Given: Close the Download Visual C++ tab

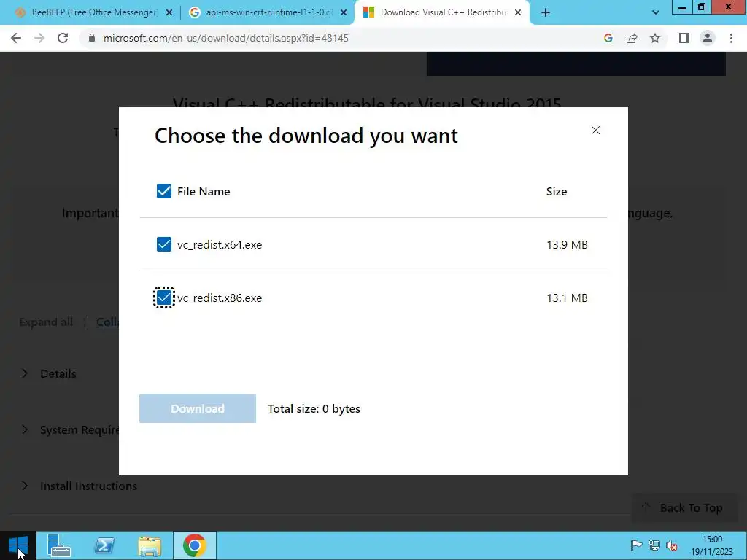Looking at the screenshot, I should tap(518, 12).
